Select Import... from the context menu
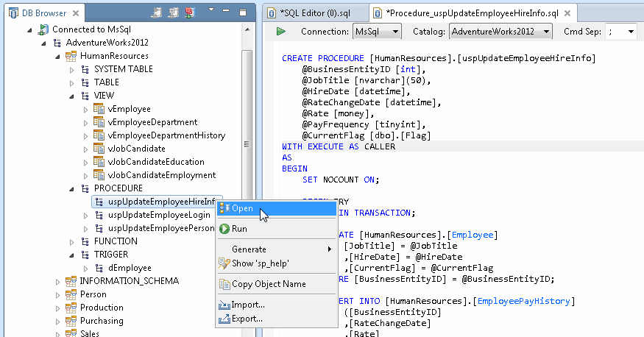644x337 pixels. (247, 305)
